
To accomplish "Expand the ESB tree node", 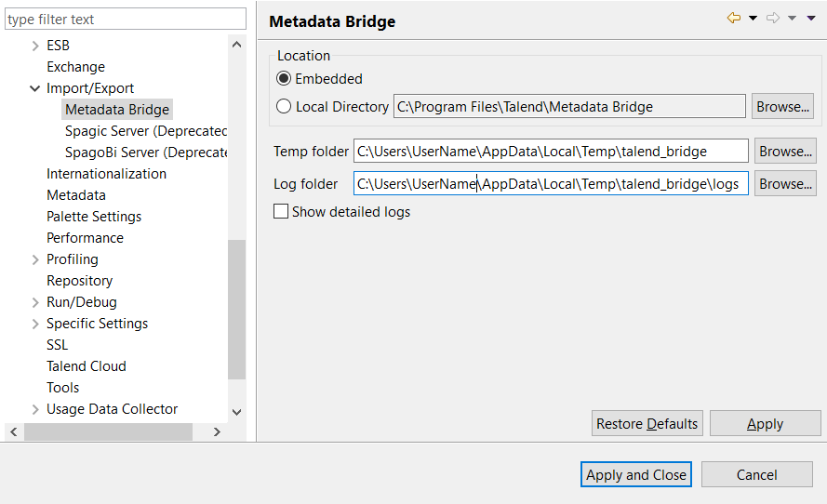I will [x=35, y=46].
